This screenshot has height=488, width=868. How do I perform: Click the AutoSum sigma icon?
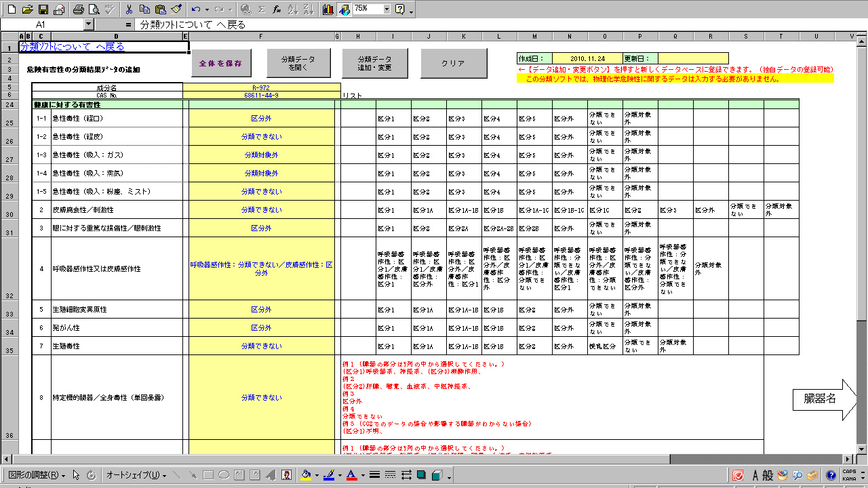[262, 9]
